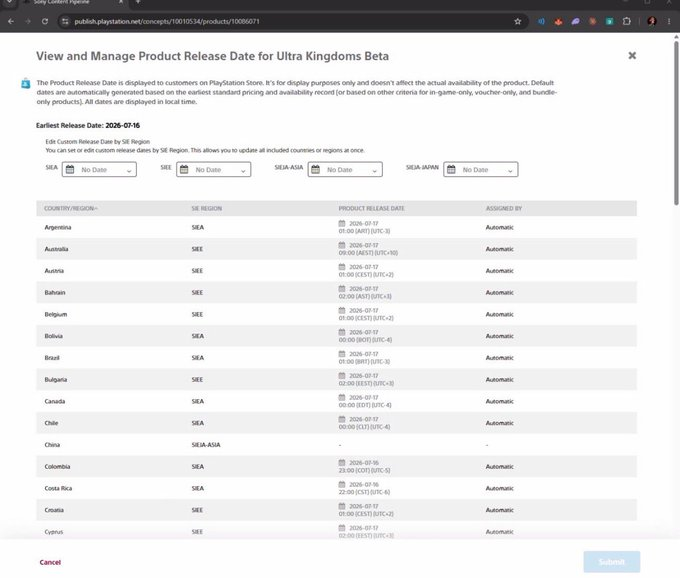The height and width of the screenshot is (578, 680).
Task: Click calendar icon in Bolivia release date
Action: click(342, 332)
